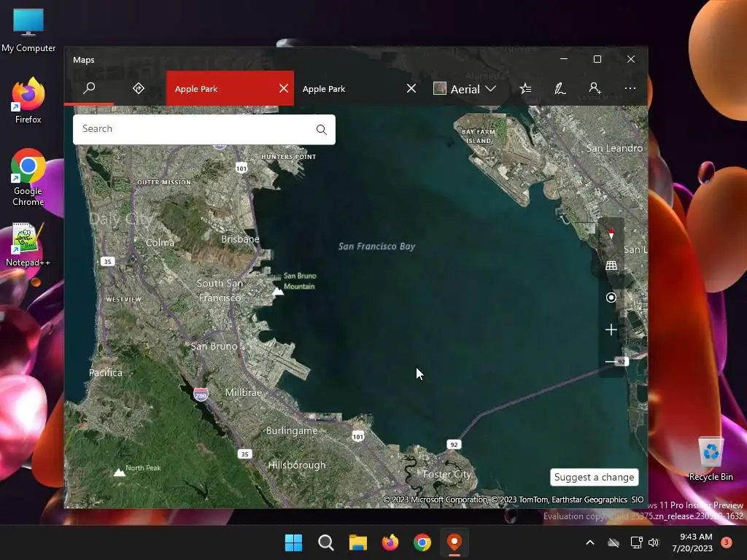Open the volume speaker tray icon
The height and width of the screenshot is (560, 747).
654,542
